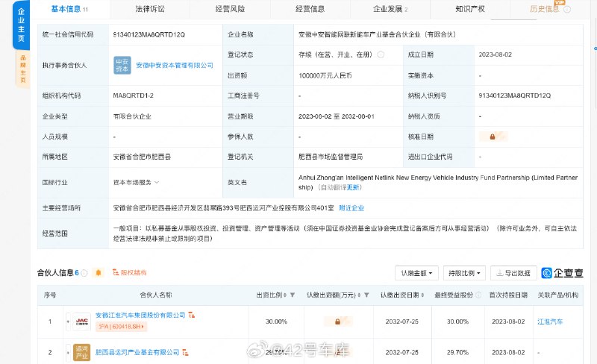Image resolution: width=597 pixels, height=364 pixels.
Task: Select credit code 91340123MA8QRTD12Q text
Action: pos(149,34)
